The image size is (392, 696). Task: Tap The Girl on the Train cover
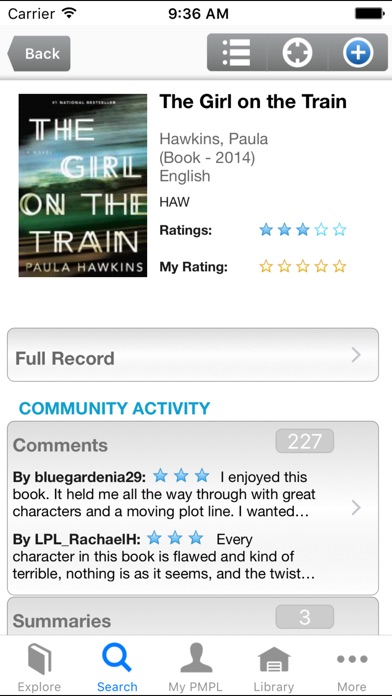coord(83,185)
